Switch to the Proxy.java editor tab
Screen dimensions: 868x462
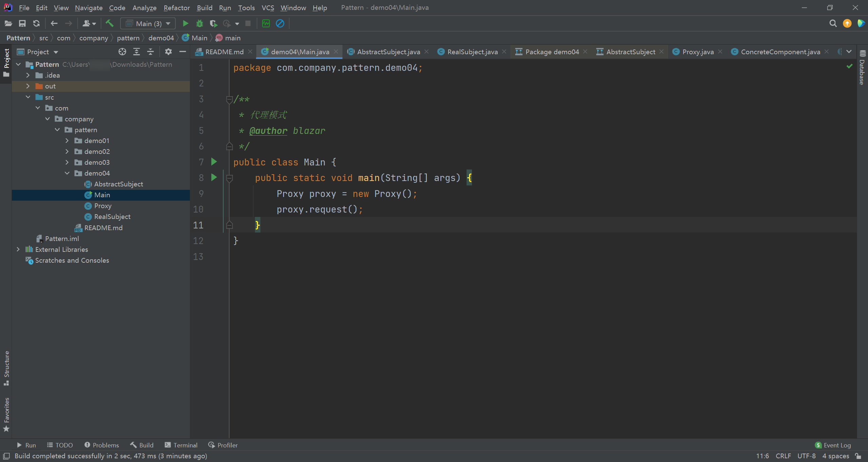pyautogui.click(x=697, y=52)
